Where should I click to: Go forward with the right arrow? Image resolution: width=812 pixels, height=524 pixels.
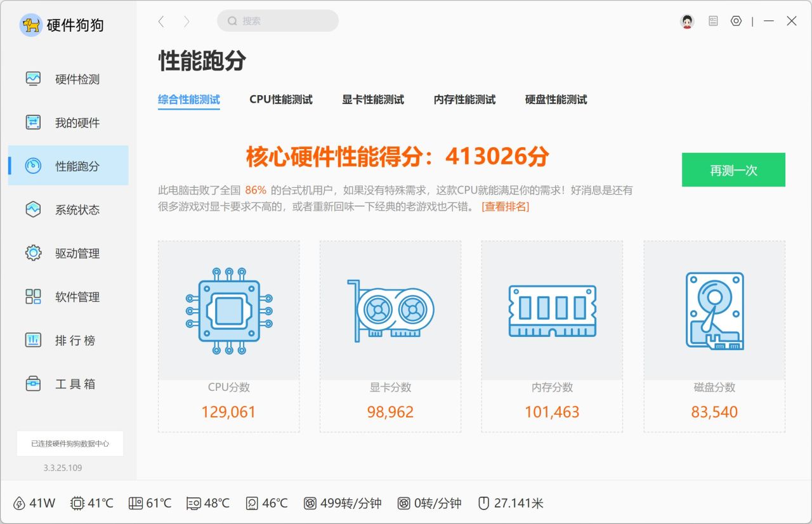coord(187,22)
